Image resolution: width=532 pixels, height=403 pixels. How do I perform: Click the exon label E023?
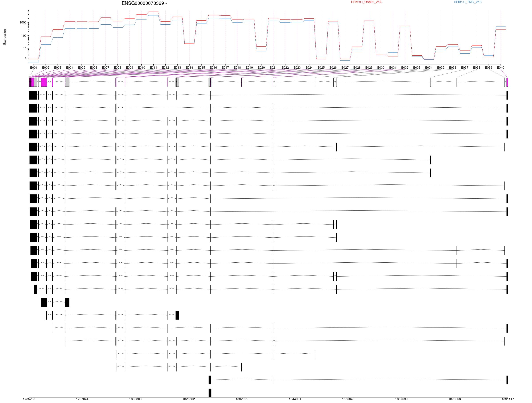pyautogui.click(x=297, y=68)
